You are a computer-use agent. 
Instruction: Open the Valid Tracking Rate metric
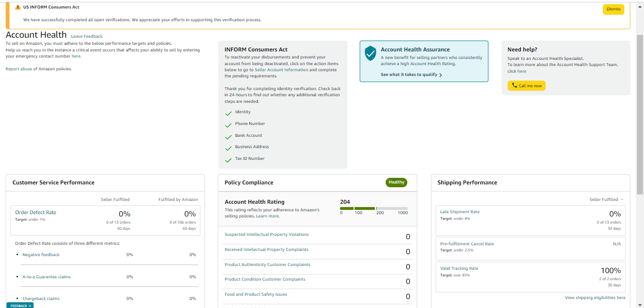click(459, 268)
